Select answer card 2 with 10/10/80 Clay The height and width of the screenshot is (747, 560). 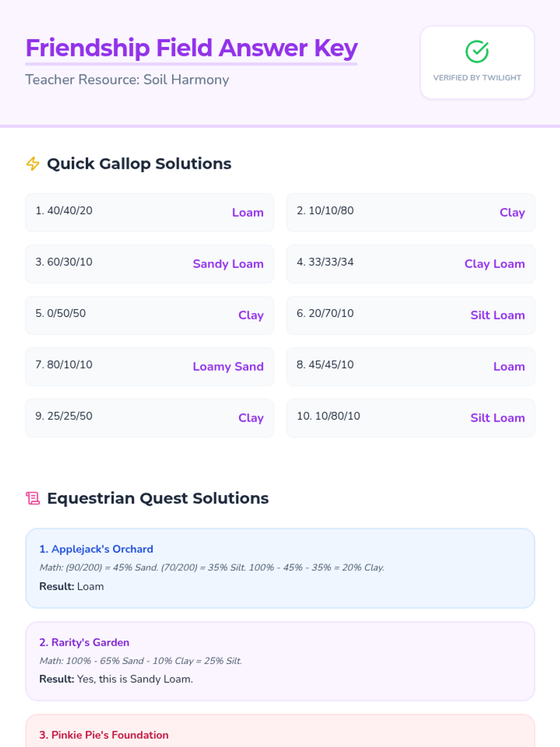tap(411, 212)
